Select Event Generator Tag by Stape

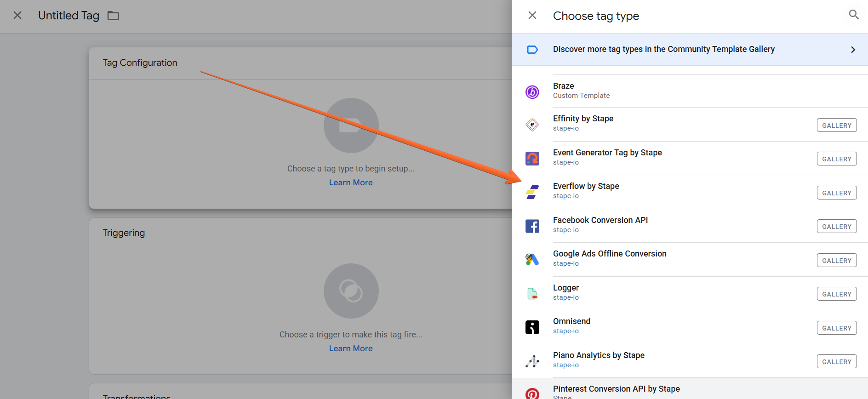[690, 158]
